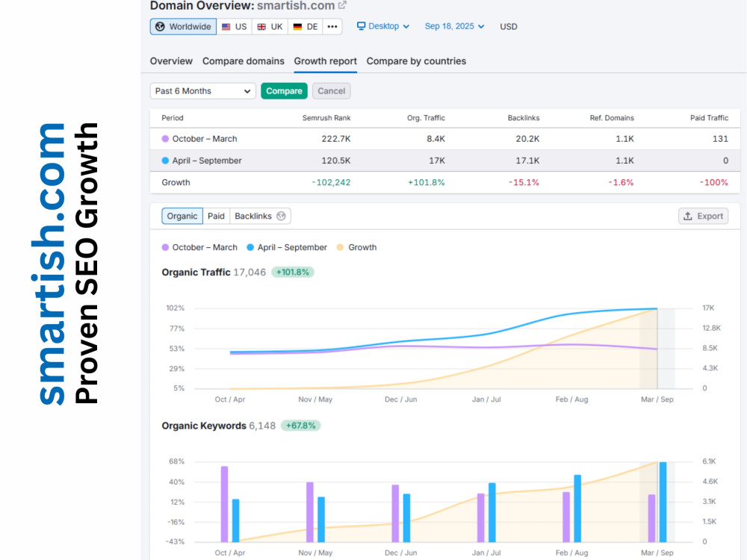Click the Desktop monitor icon
The height and width of the screenshot is (560, 747).
pyautogui.click(x=361, y=25)
